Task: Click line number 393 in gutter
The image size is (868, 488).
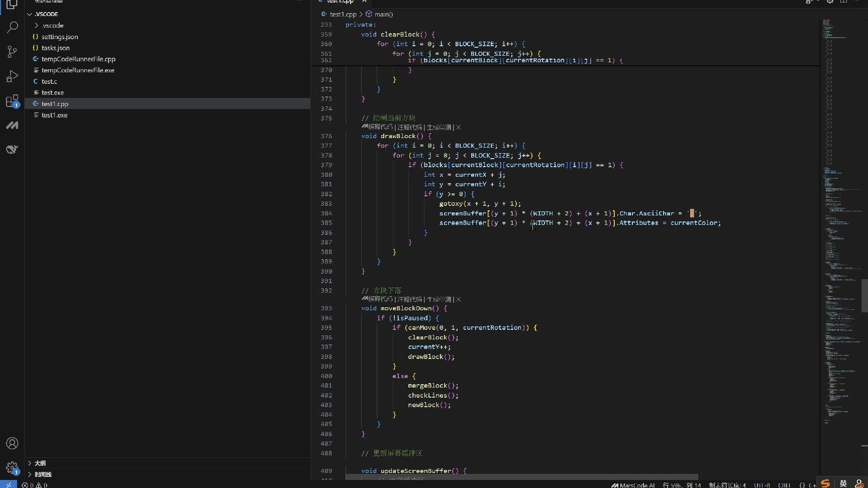Action: [327, 308]
